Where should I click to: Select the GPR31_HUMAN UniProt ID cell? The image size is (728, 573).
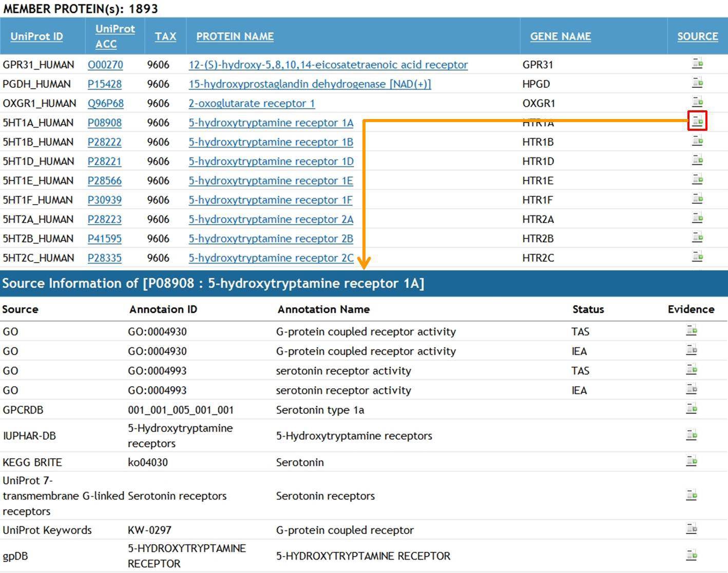(39, 65)
